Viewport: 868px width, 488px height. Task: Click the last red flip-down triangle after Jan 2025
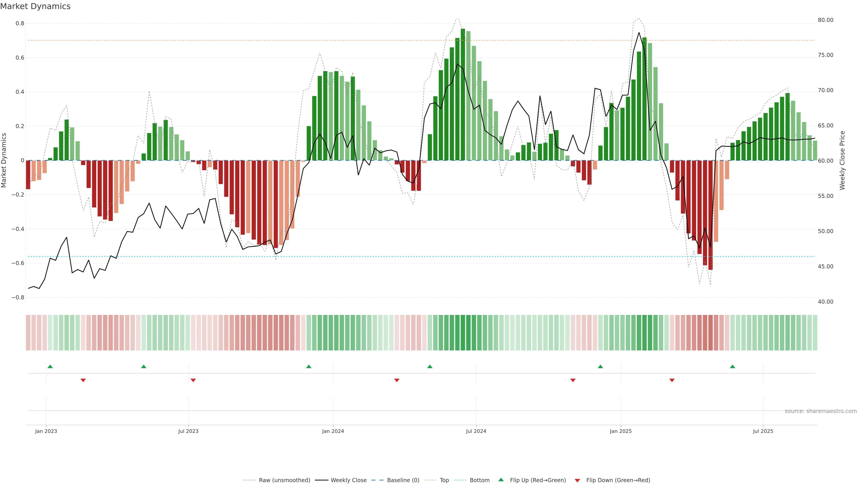[672, 380]
